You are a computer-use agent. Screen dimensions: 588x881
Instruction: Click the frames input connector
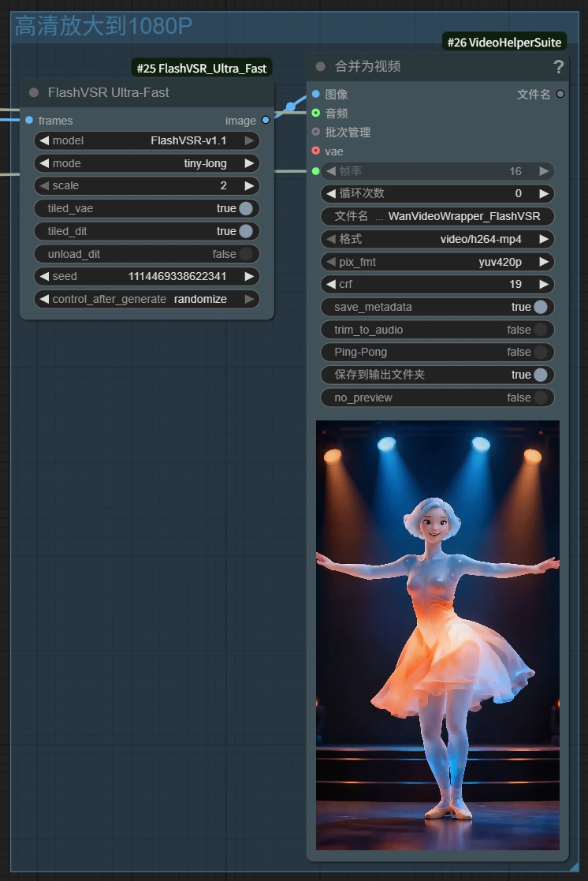pos(29,121)
